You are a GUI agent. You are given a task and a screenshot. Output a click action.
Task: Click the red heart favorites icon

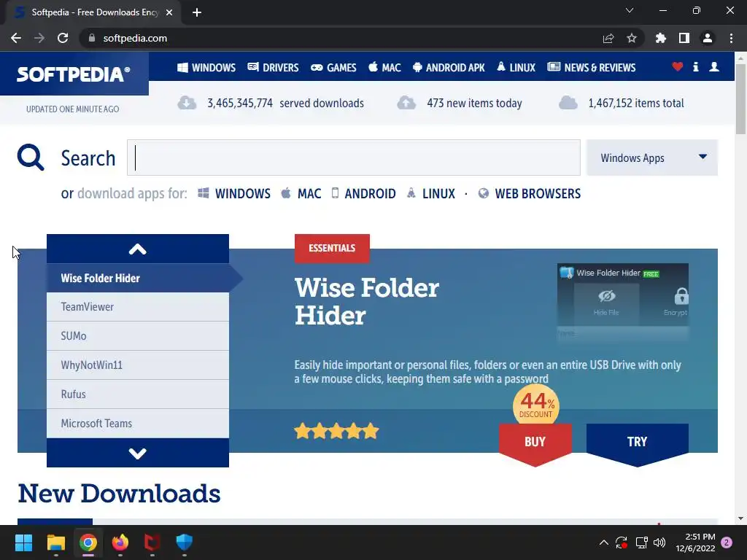(677, 67)
